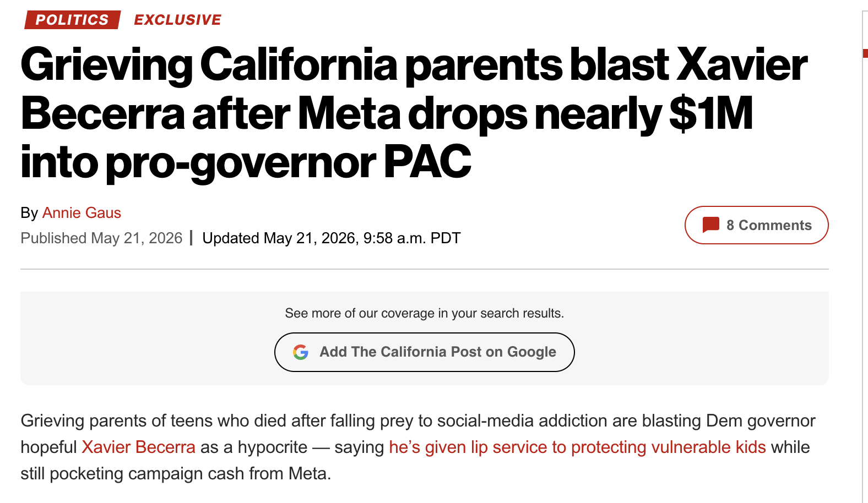Image resolution: width=868 pixels, height=503 pixels.
Task: Click the Grieving California parents headline
Action: click(x=414, y=113)
